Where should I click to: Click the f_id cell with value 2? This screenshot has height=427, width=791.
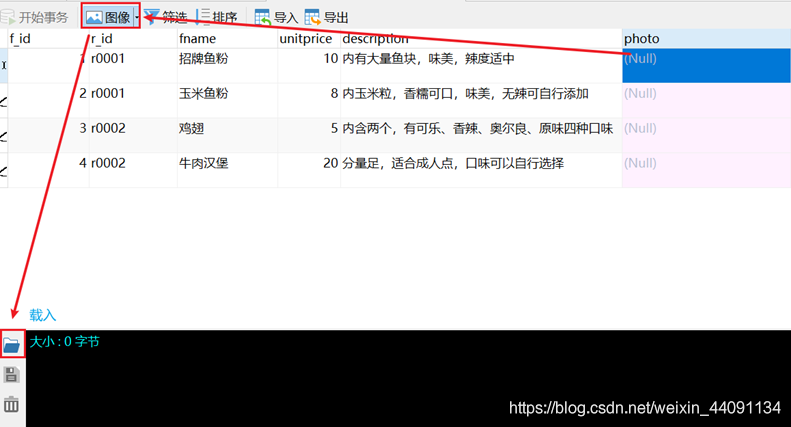pos(48,100)
